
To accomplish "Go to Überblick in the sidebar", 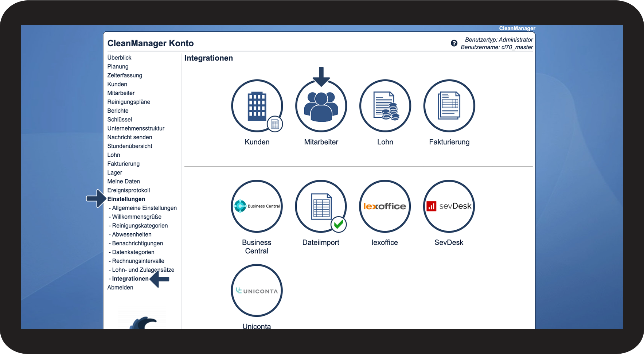I will click(x=119, y=58).
